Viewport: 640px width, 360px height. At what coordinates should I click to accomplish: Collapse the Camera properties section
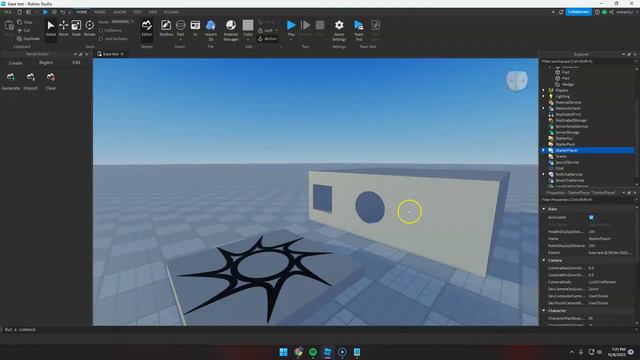(544, 260)
